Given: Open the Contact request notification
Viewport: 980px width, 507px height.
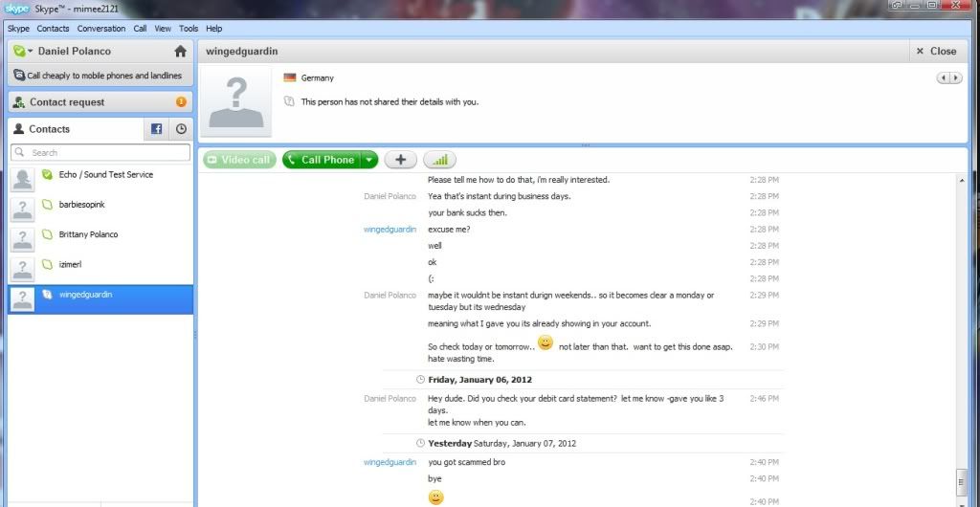Looking at the screenshot, I should [100, 102].
